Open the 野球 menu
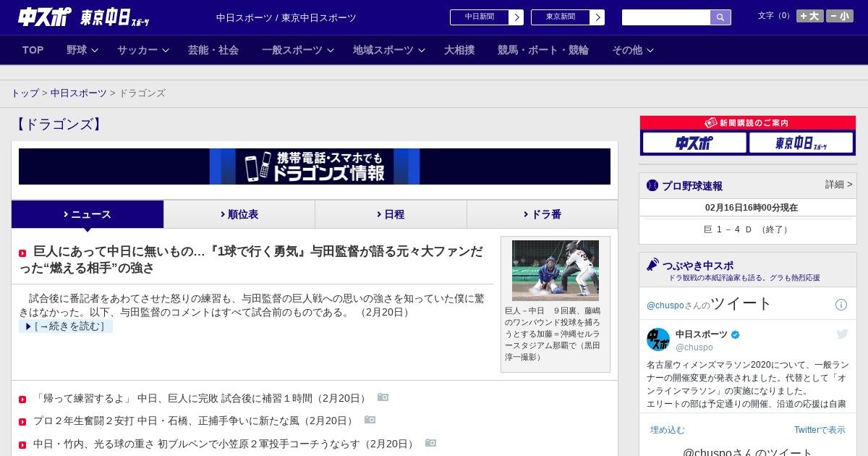The image size is (868, 456). [x=77, y=50]
